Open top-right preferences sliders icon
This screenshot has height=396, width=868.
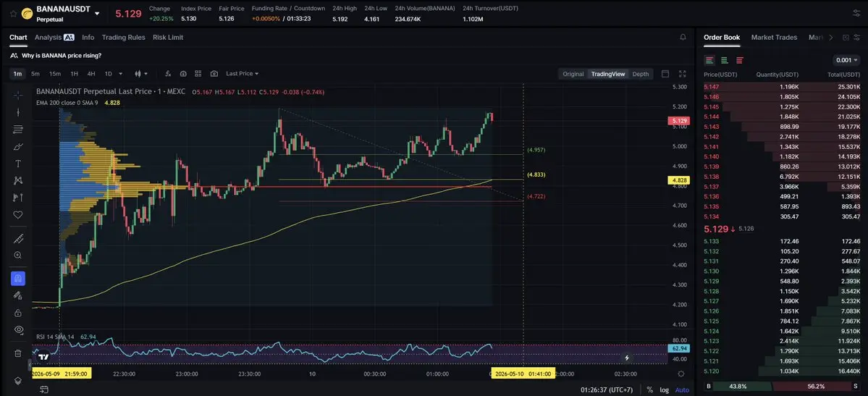point(856,13)
